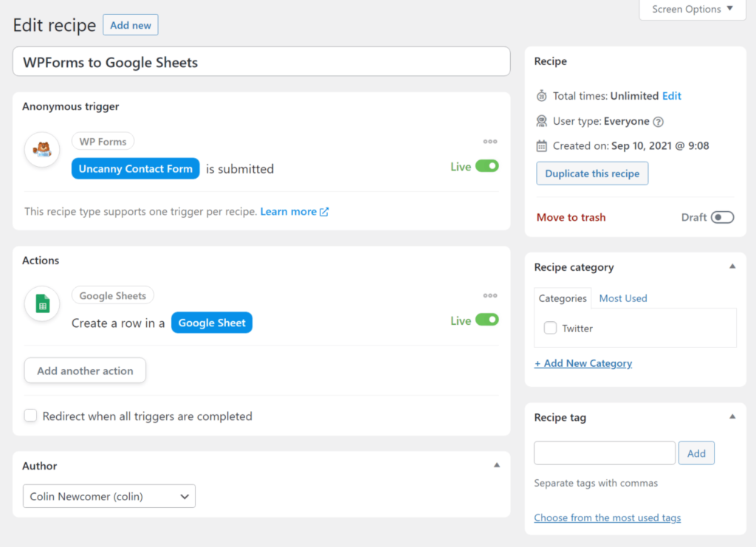
Task: Click the green Google Sheets icon
Action: pyautogui.click(x=42, y=303)
